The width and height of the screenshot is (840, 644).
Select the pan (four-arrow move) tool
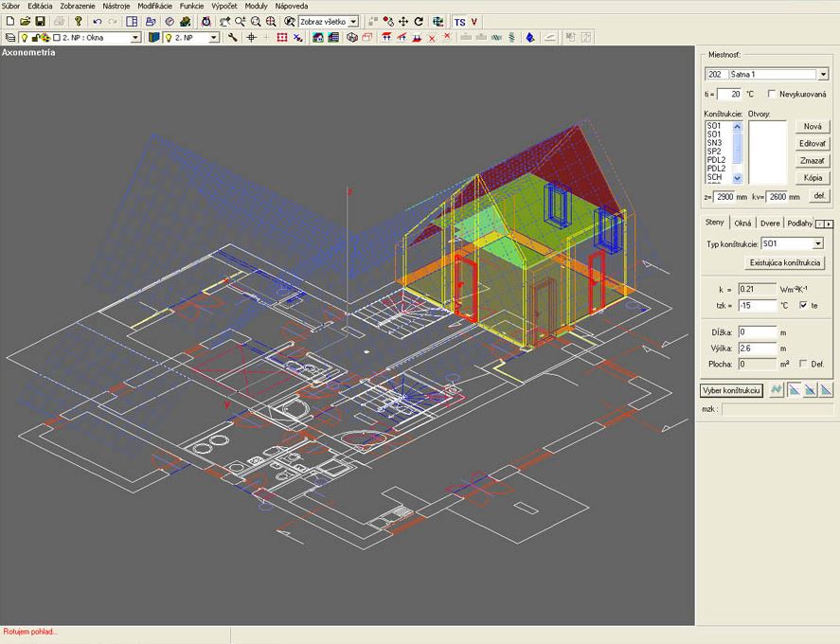click(402, 21)
